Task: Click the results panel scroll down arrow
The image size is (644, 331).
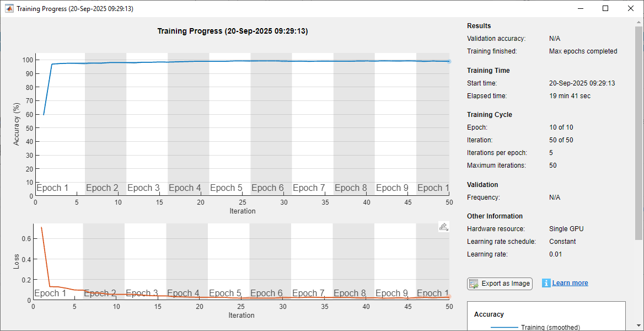Action: click(639, 326)
